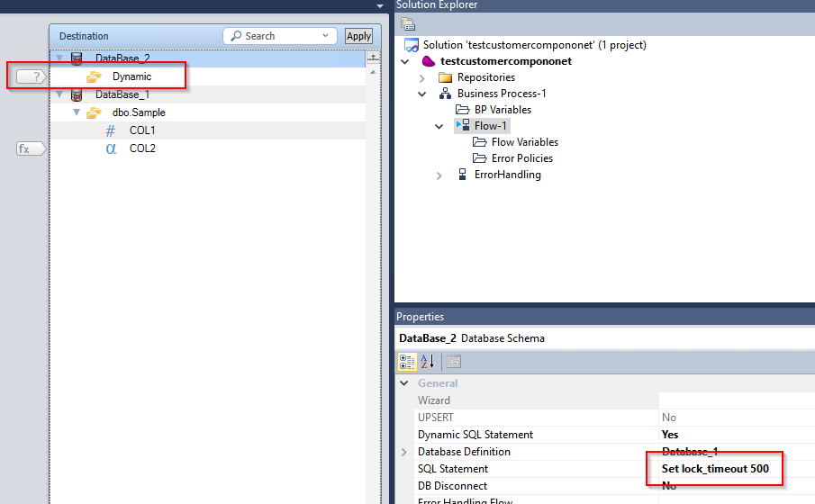The height and width of the screenshot is (504, 815).
Task: Select the Categorized view icon in Properties
Action: pyautogui.click(x=407, y=362)
